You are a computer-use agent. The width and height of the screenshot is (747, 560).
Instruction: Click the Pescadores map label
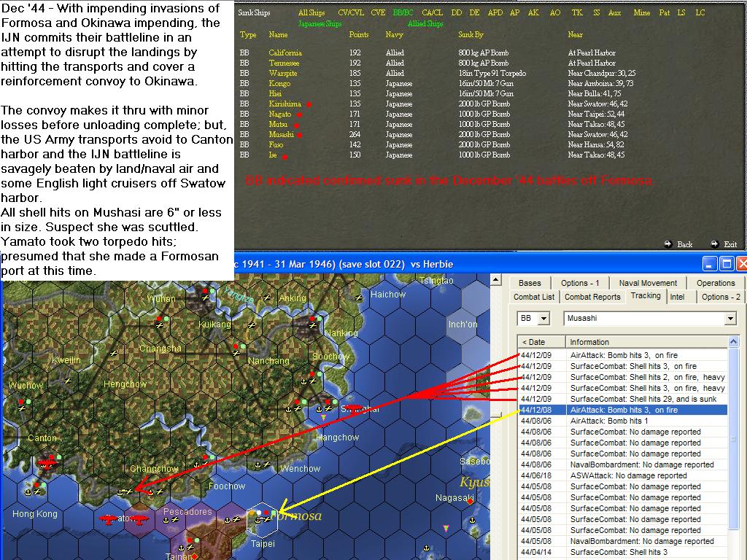pyautogui.click(x=187, y=512)
